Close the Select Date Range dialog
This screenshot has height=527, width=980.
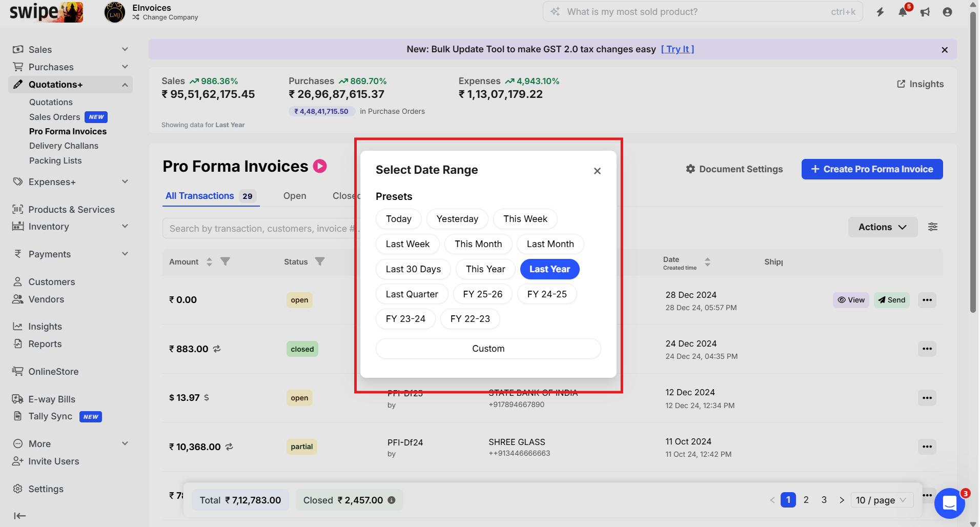click(597, 171)
